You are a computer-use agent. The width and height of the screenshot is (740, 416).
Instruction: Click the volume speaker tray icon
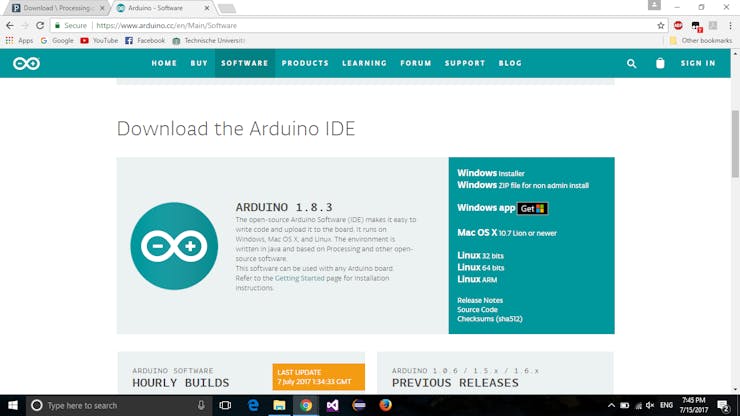650,405
